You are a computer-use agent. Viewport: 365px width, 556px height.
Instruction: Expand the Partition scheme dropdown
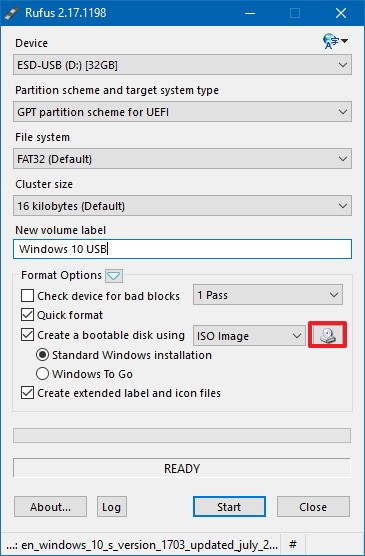point(182,112)
